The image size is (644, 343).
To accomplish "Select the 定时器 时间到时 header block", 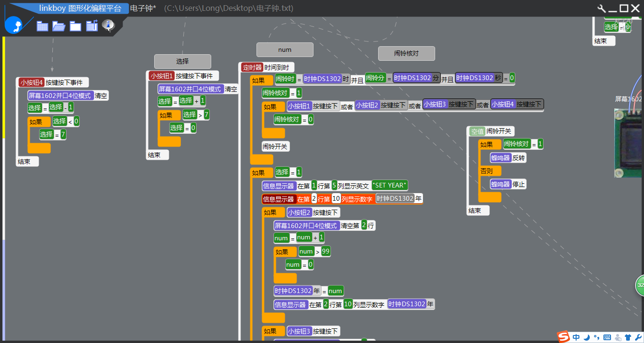I will click(267, 67).
